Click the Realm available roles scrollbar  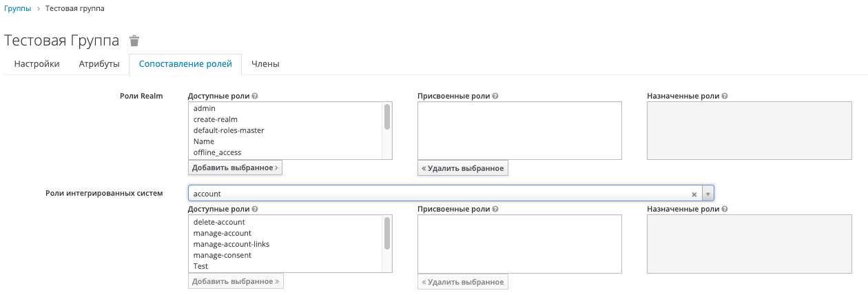(x=387, y=117)
